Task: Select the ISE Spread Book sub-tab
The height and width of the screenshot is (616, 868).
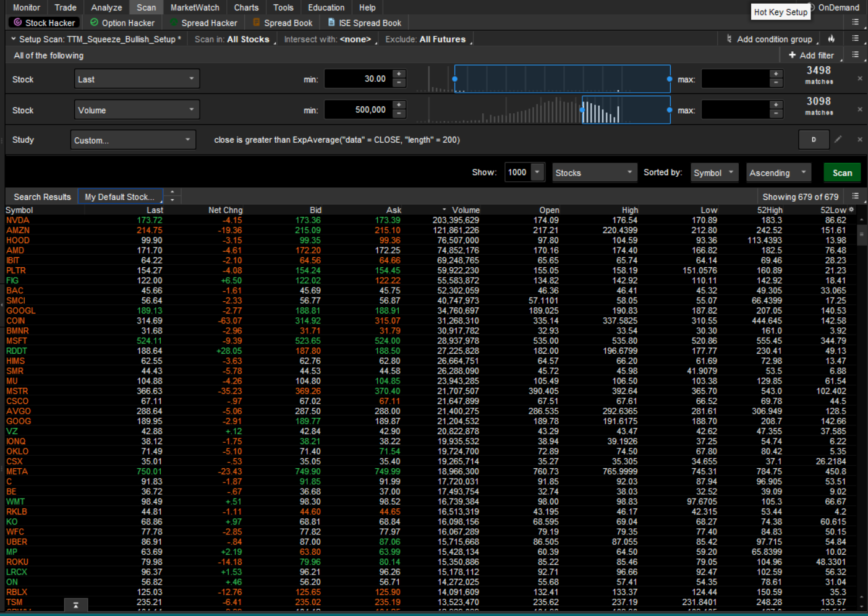Action: coord(365,23)
